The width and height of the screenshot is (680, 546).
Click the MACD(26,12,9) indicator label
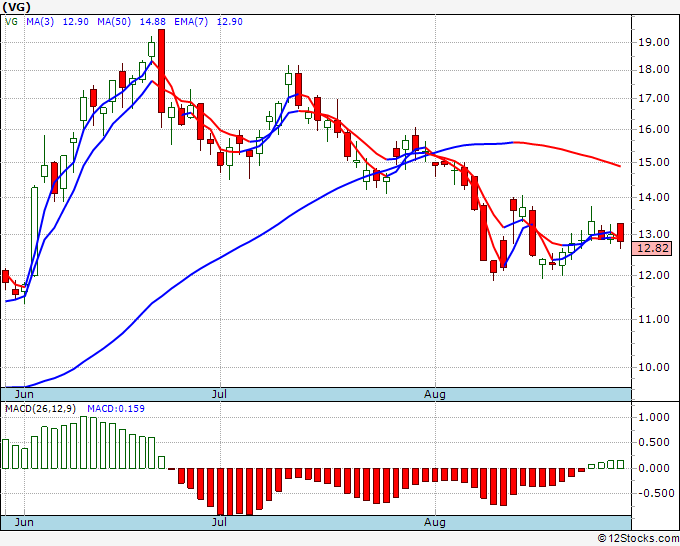(x=41, y=409)
